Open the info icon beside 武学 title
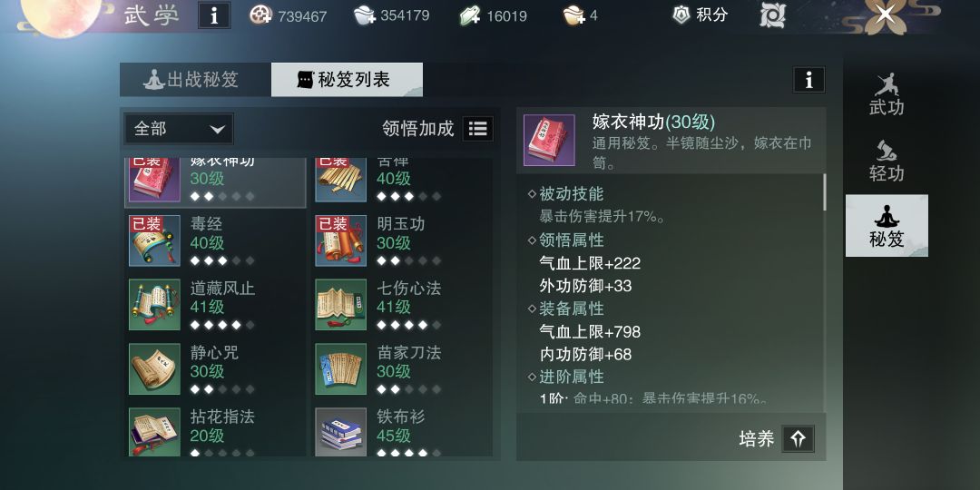The image size is (980, 490). click(214, 15)
